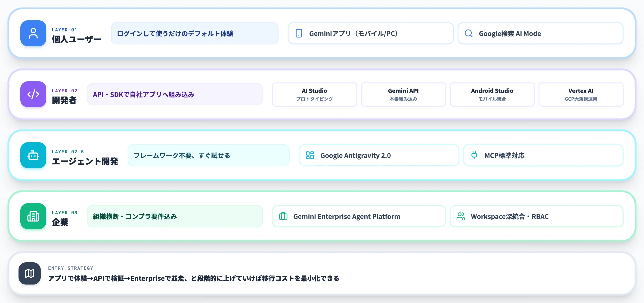This screenshot has height=303, width=644.
Task: Click the フレームワーク不要、すぐ試せる description
Action: (x=208, y=155)
